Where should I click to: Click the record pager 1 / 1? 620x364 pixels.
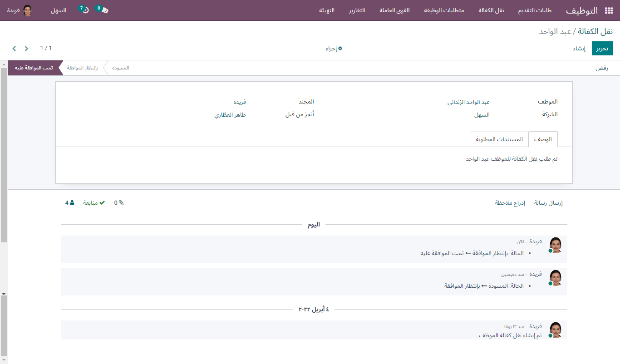click(x=46, y=48)
